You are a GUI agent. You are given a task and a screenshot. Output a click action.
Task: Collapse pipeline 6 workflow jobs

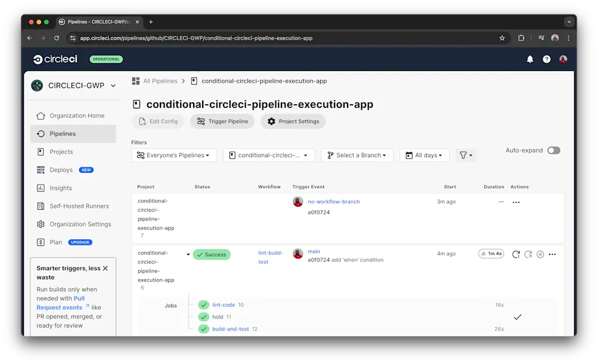(188, 254)
